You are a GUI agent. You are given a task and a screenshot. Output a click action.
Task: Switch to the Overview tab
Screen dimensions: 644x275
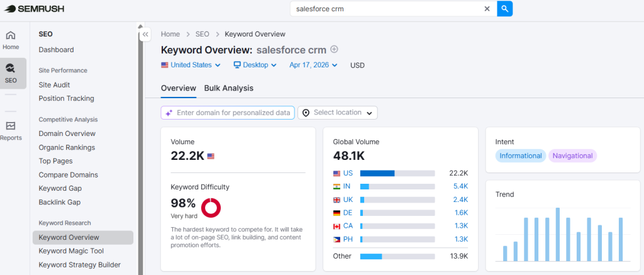(x=179, y=88)
